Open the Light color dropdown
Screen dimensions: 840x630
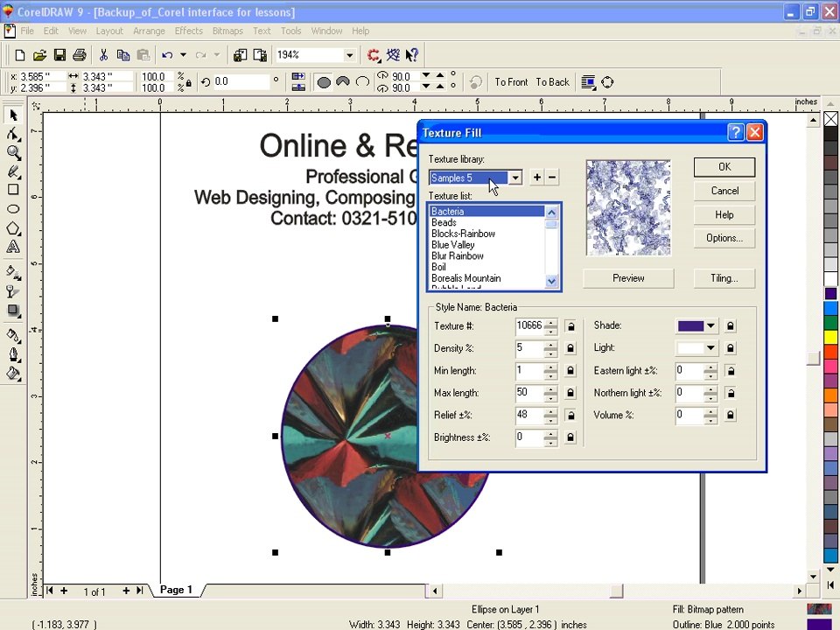[x=710, y=348]
